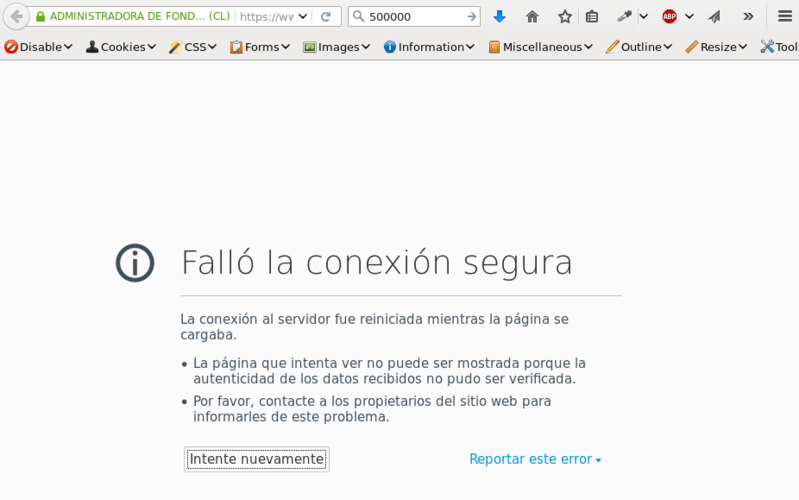Show bookmarks list icon
This screenshot has height=500, width=799.
[592, 17]
